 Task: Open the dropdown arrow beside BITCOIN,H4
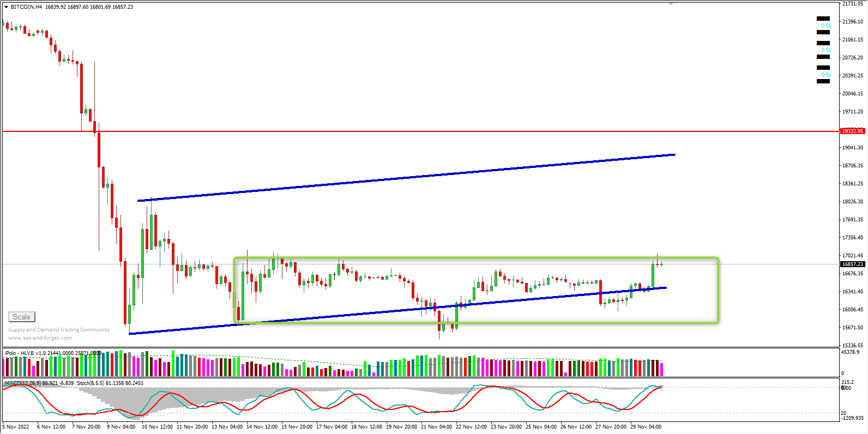[6, 7]
